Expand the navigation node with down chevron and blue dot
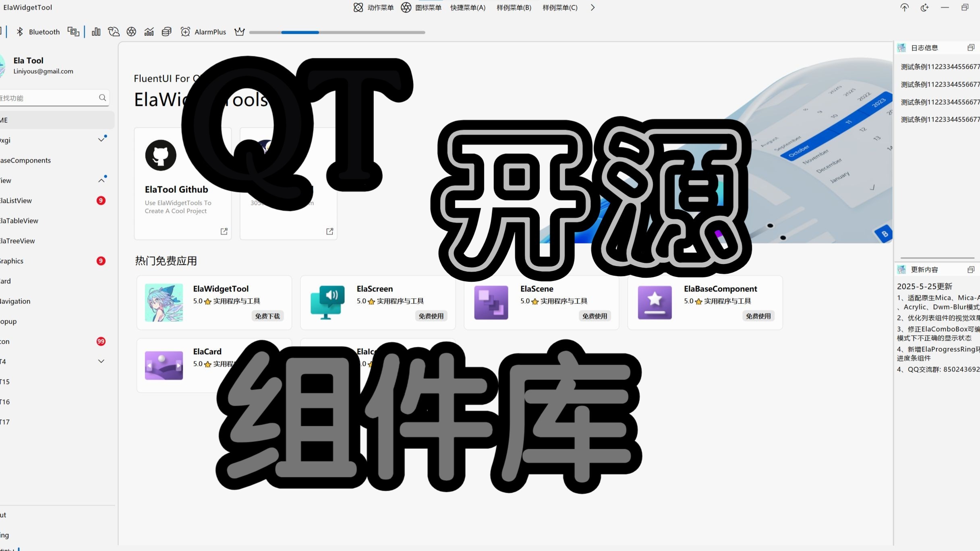 (x=101, y=140)
